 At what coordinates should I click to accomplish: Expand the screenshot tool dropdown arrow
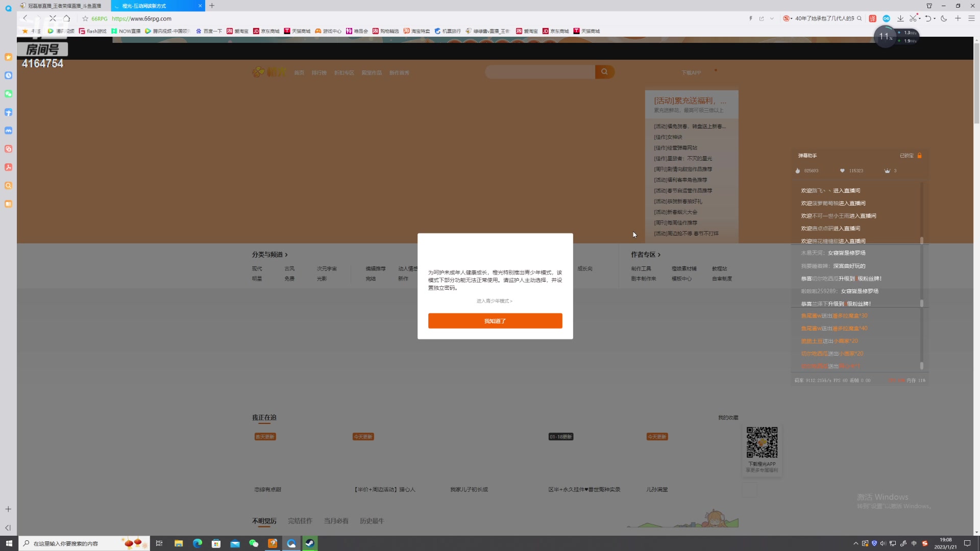click(920, 19)
